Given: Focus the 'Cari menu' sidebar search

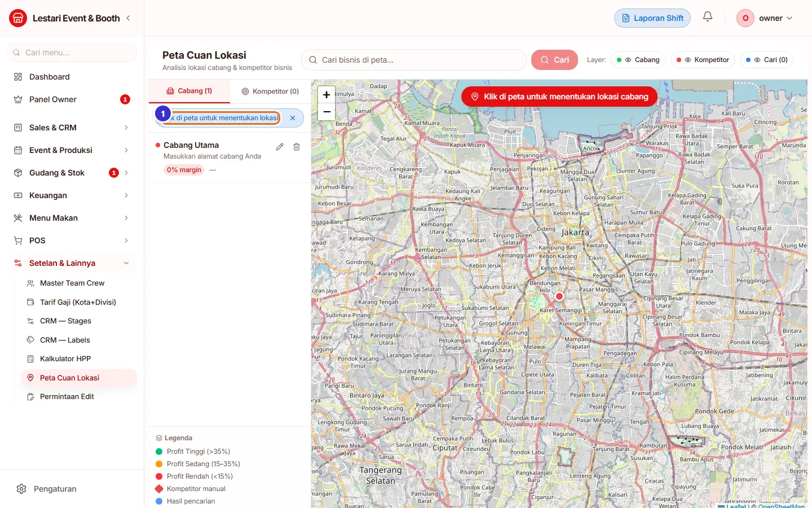Looking at the screenshot, I should coord(72,52).
